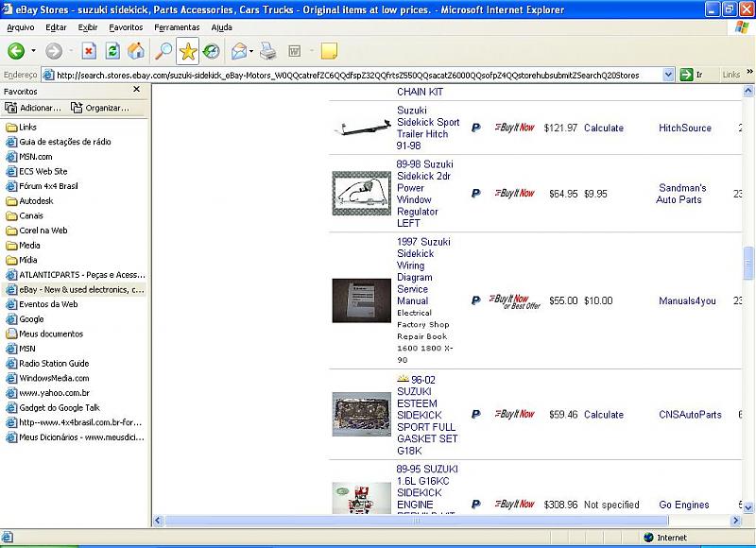This screenshot has height=548, width=756.
Task: Expand the address bar dropdown
Action: pyautogui.click(x=668, y=75)
